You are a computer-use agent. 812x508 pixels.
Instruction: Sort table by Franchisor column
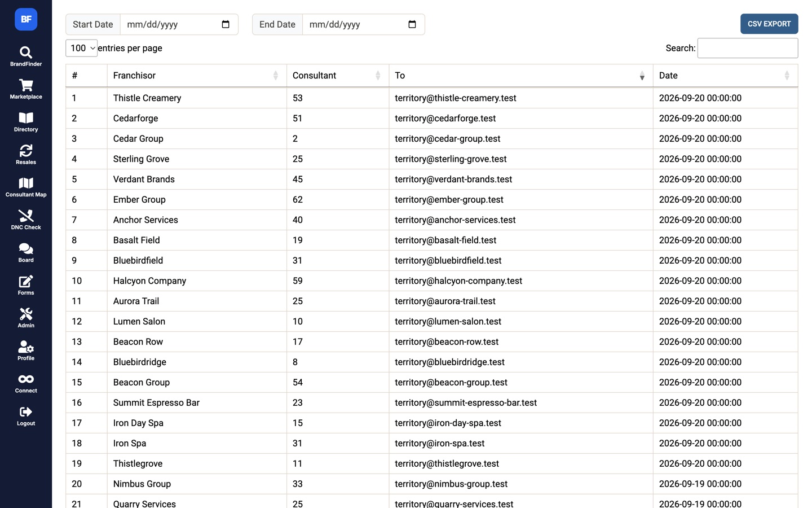click(197, 76)
